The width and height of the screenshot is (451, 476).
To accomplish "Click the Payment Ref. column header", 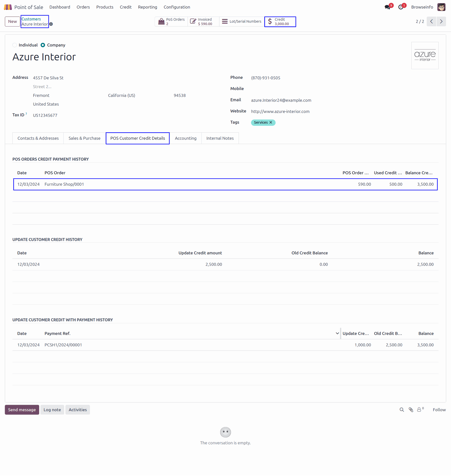I will (57, 333).
